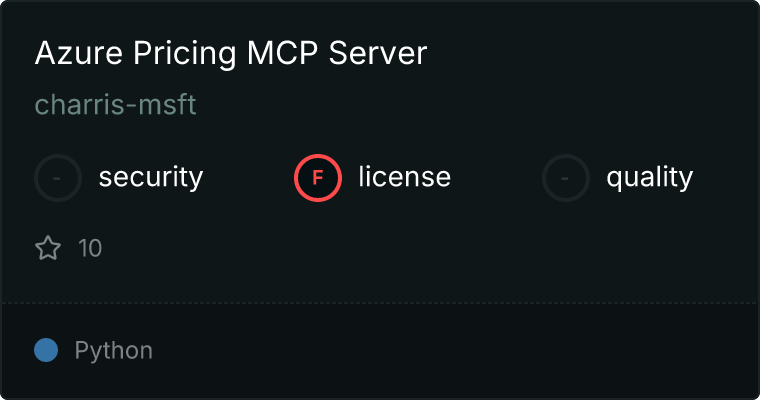This screenshot has height=400, width=760.
Task: Click the blue Python language dot
Action: 46,350
